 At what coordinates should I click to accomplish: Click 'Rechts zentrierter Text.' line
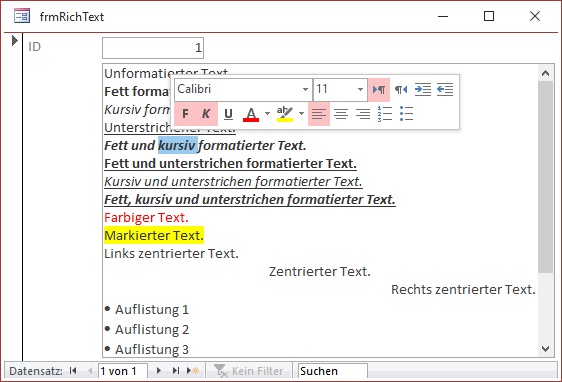point(463,290)
